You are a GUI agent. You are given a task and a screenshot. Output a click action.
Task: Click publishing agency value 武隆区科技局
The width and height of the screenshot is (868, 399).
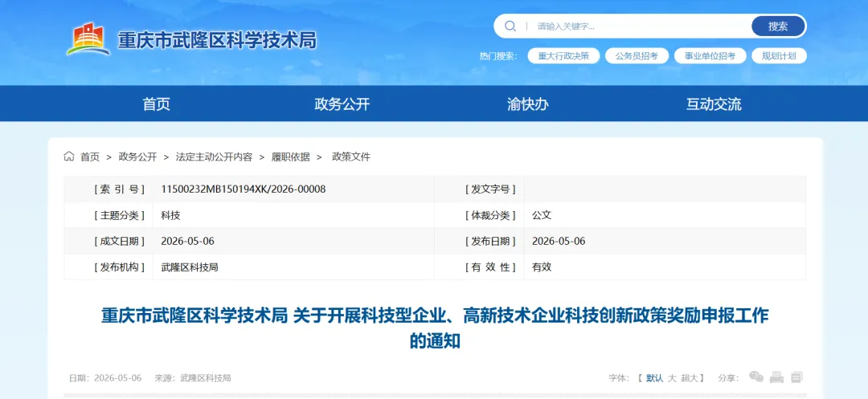tap(190, 267)
